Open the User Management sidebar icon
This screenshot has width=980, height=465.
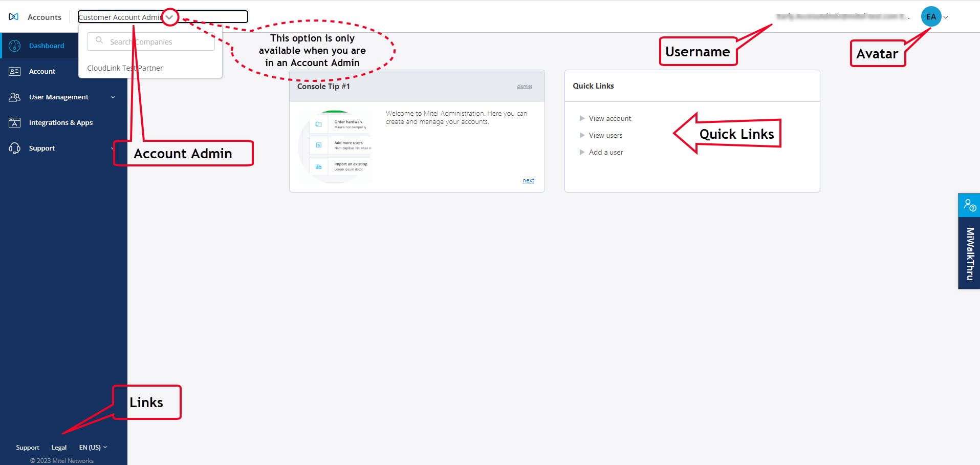[x=14, y=96]
